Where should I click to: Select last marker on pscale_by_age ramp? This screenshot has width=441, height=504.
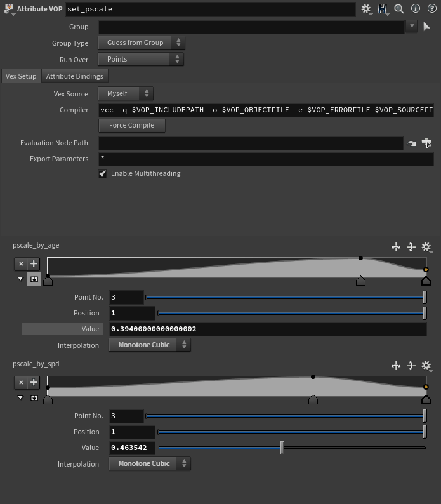coord(426,281)
